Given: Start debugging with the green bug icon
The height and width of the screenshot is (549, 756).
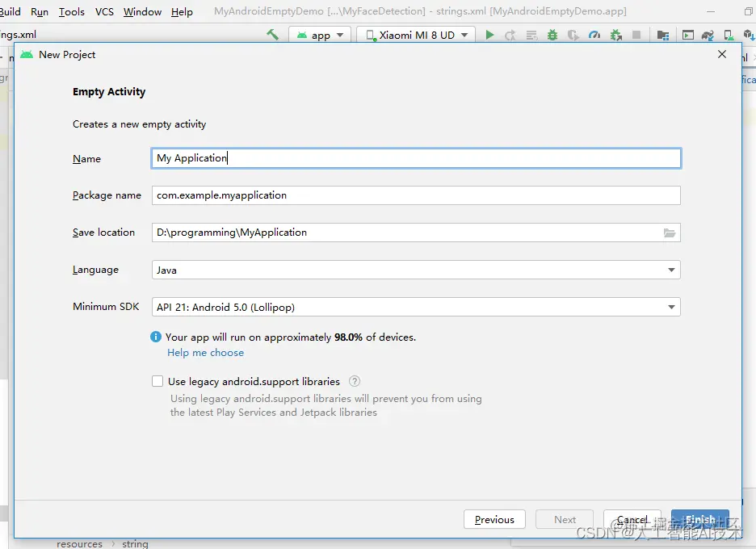Looking at the screenshot, I should (552, 35).
